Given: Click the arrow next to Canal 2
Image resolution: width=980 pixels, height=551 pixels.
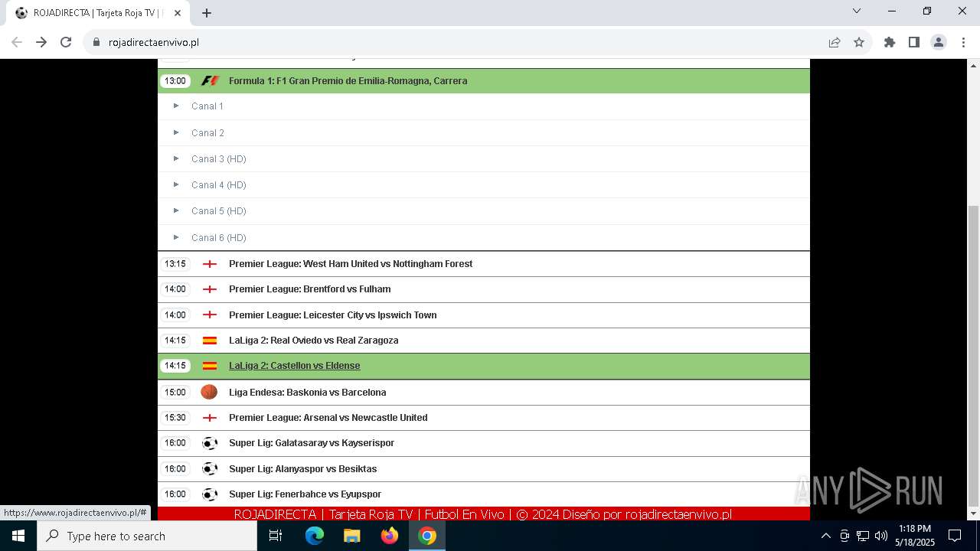Looking at the screenshot, I should click(x=176, y=132).
